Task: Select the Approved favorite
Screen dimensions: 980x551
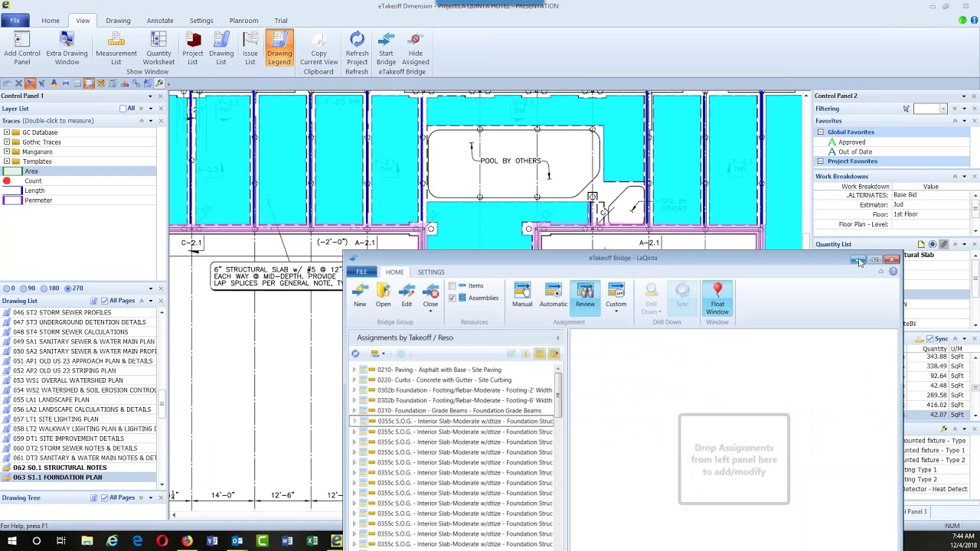Action: click(851, 142)
